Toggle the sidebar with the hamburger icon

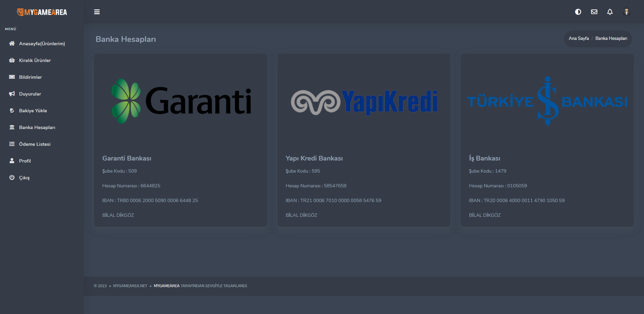click(97, 12)
